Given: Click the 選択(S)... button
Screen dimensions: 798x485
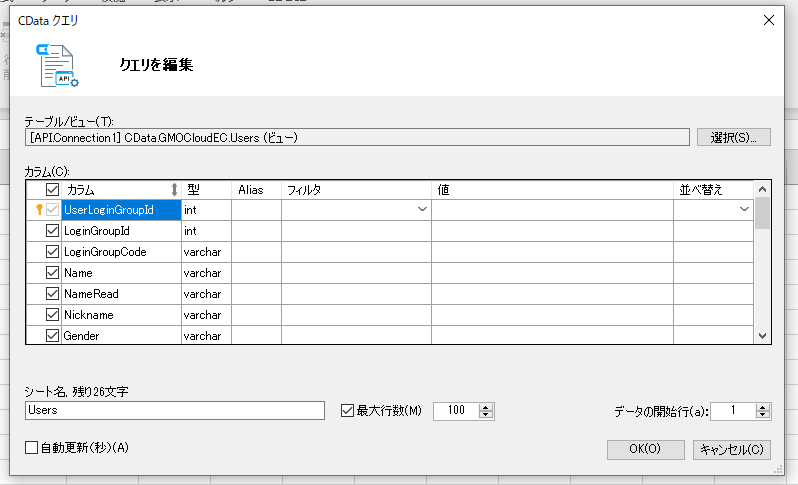Looking at the screenshot, I should [x=733, y=137].
